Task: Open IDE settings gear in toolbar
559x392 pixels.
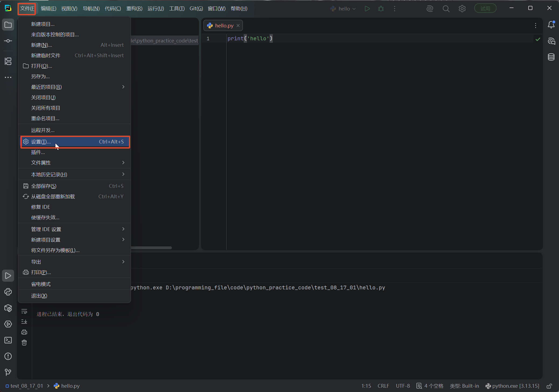Action: [x=462, y=9]
